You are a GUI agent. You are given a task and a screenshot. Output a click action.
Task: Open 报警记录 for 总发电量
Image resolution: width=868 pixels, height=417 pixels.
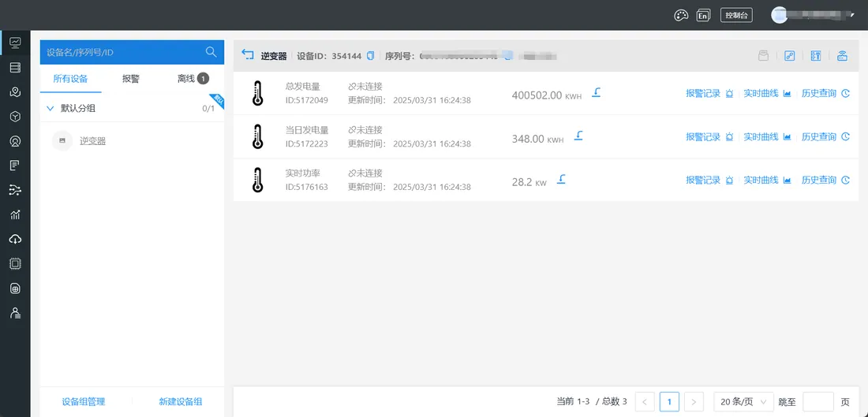pyautogui.click(x=709, y=94)
